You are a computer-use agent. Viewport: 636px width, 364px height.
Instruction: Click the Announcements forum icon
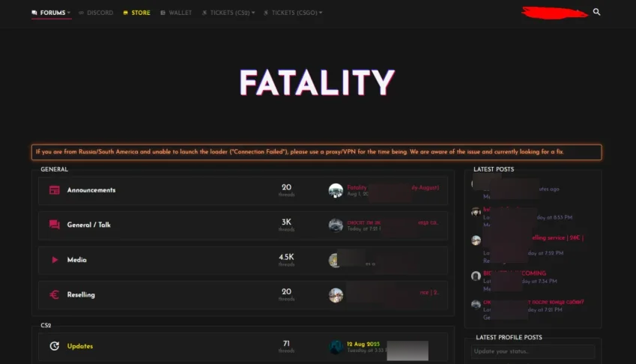coord(55,190)
